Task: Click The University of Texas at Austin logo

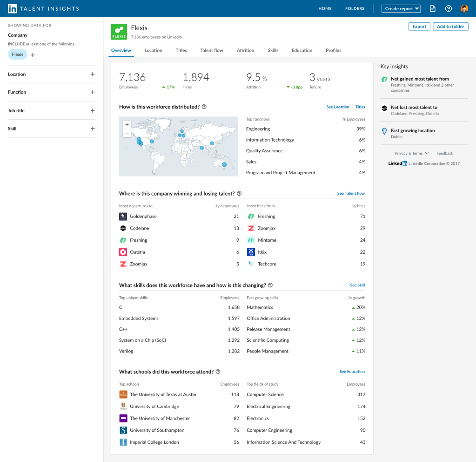Action: point(123,394)
